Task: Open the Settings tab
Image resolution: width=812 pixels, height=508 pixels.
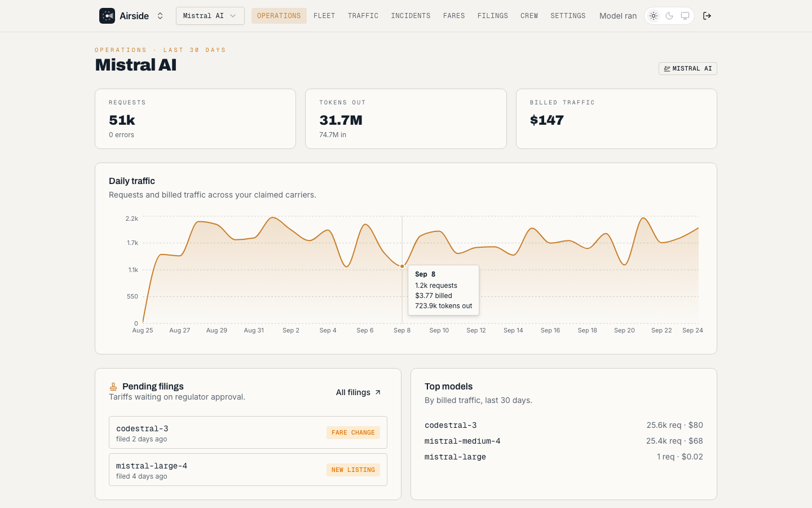Action: pyautogui.click(x=568, y=16)
